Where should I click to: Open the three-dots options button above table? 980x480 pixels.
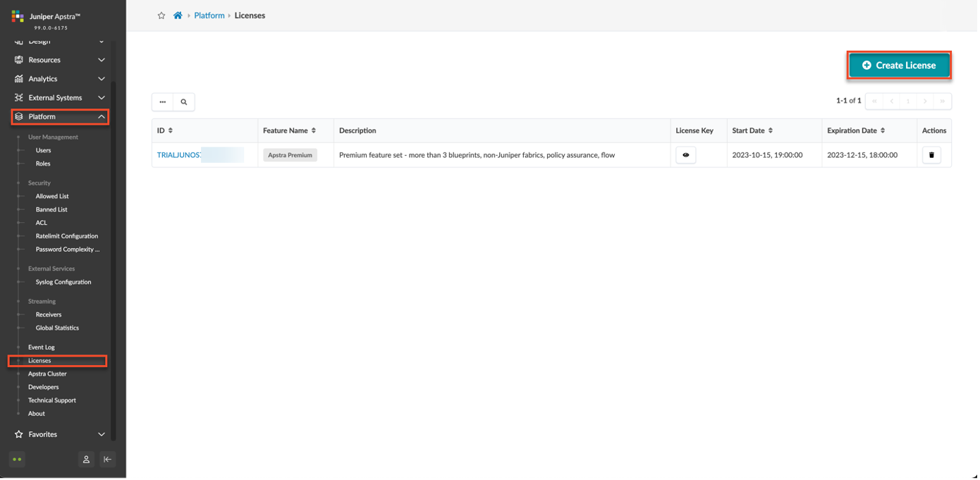click(163, 102)
